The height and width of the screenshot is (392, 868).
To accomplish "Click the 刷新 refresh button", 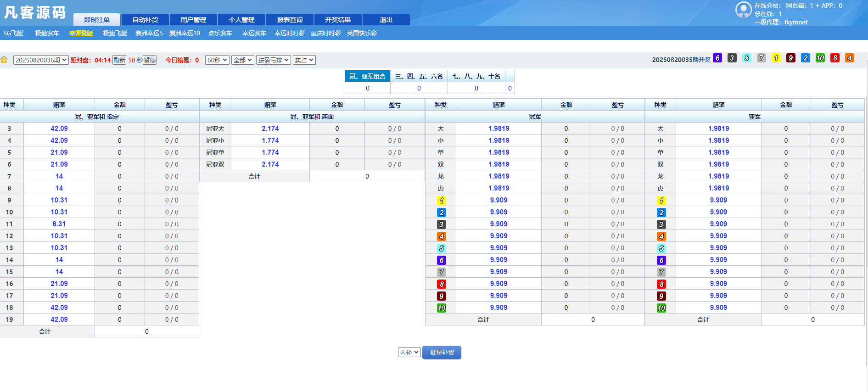I will [119, 60].
